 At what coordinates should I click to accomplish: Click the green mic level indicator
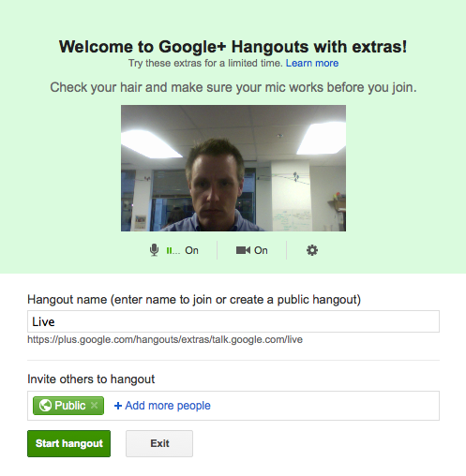coord(173,251)
